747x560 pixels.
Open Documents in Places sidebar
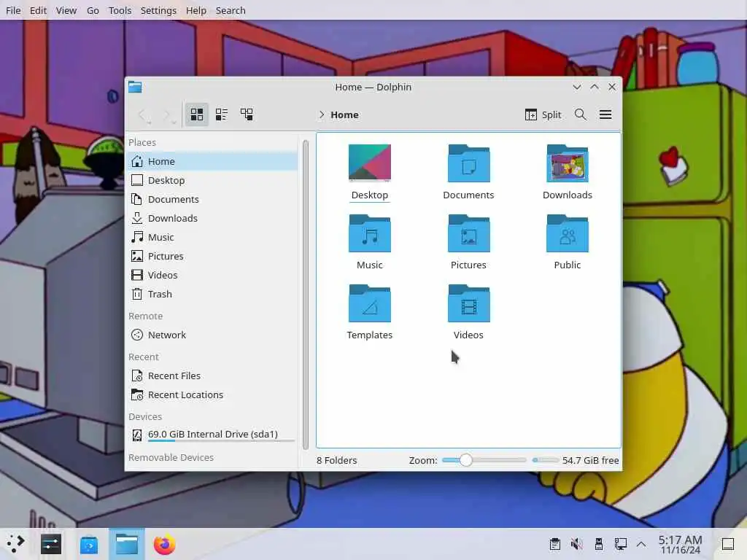tap(212, 200)
